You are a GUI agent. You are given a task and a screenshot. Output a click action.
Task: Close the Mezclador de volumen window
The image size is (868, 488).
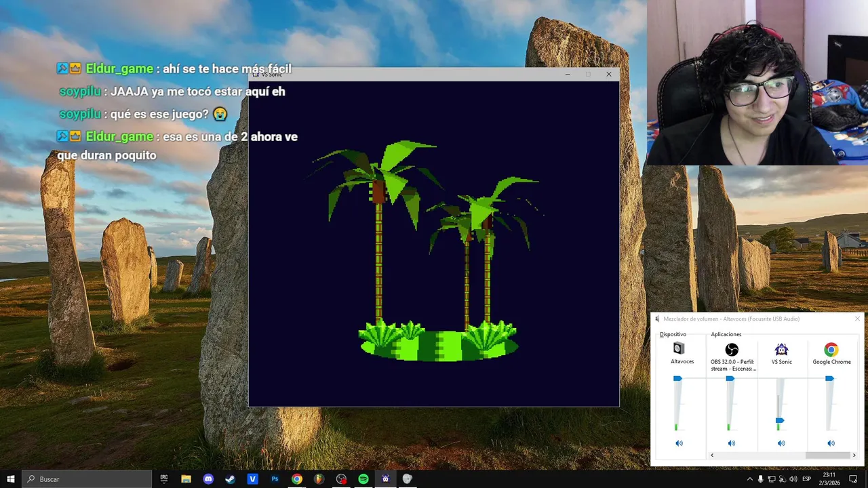click(857, 319)
